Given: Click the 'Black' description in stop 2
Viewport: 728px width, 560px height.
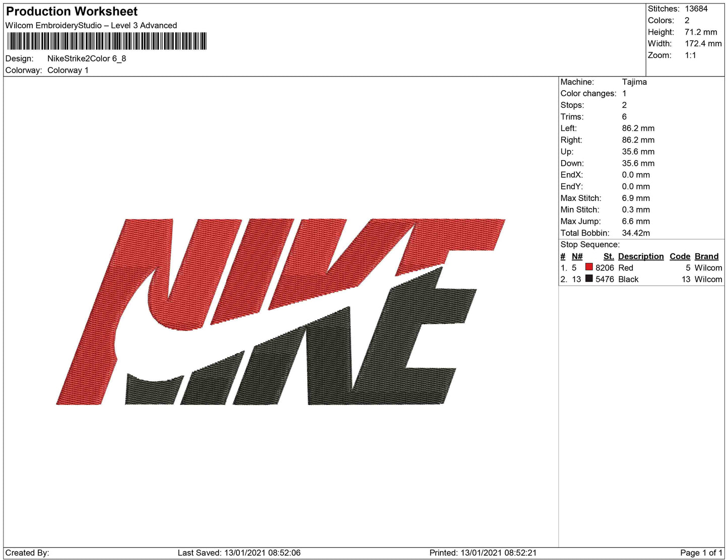Looking at the screenshot, I should click(x=628, y=279).
